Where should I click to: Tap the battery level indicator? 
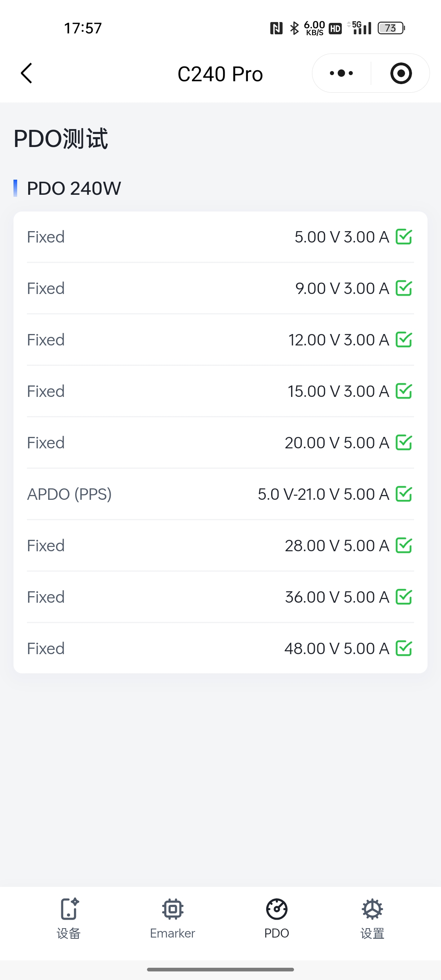click(x=391, y=28)
